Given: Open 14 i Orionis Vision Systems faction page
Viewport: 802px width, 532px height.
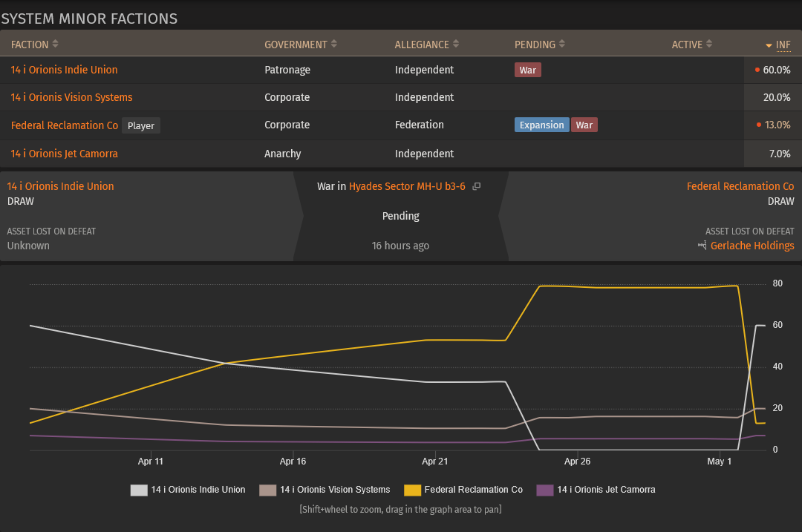Looking at the screenshot, I should tap(71, 97).
